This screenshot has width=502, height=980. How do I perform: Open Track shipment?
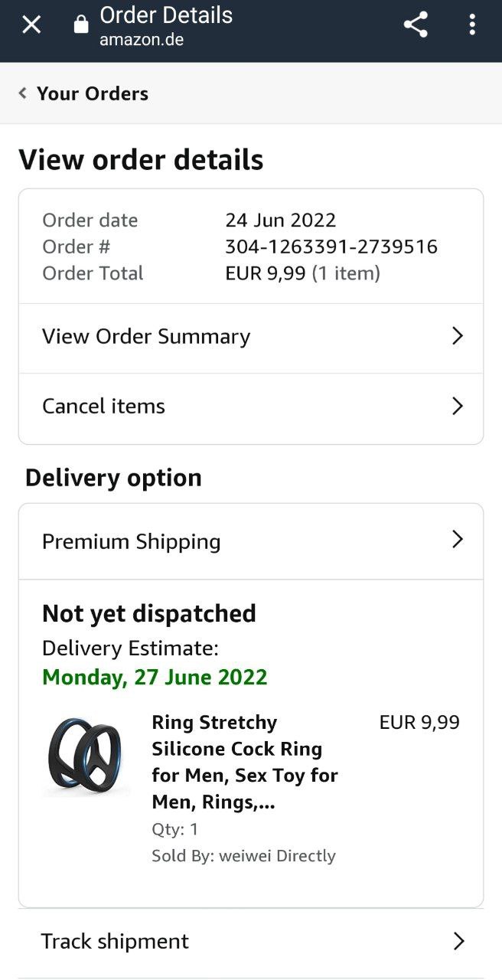(x=115, y=942)
